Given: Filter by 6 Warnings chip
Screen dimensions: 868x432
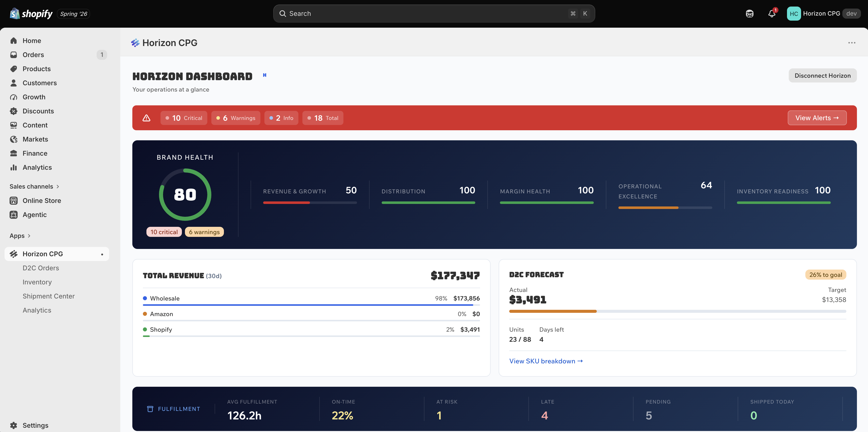Looking at the screenshot, I should click(235, 118).
